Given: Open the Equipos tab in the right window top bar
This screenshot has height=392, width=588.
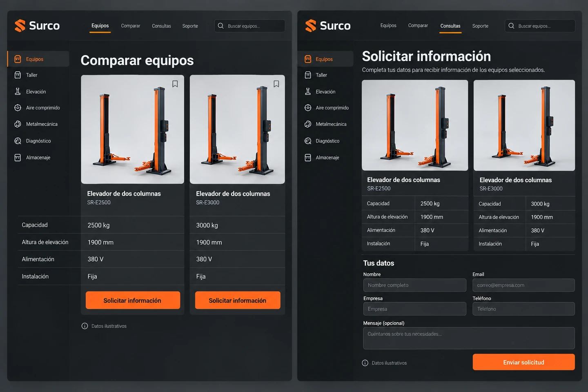Looking at the screenshot, I should pos(388,25).
